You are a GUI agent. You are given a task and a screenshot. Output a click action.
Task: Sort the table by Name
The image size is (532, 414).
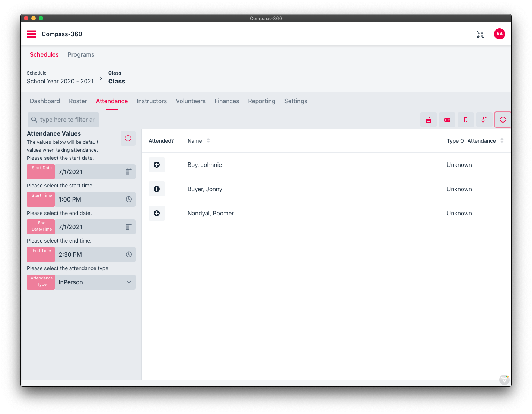(208, 140)
